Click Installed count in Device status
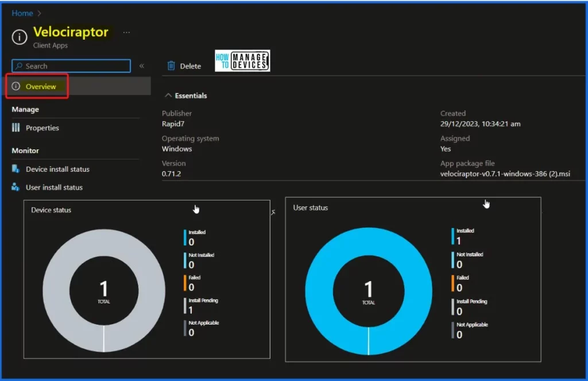Screen dimensions: 588x381 (191, 242)
